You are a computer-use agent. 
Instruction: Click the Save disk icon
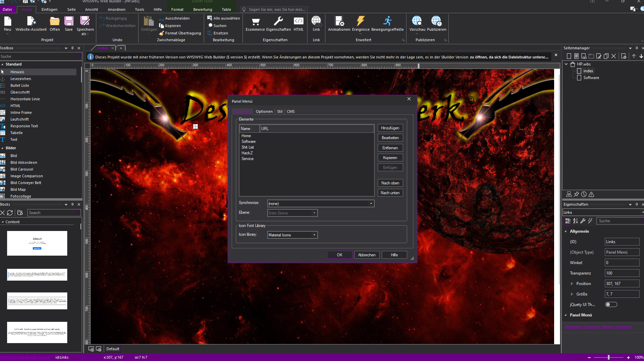click(x=69, y=22)
